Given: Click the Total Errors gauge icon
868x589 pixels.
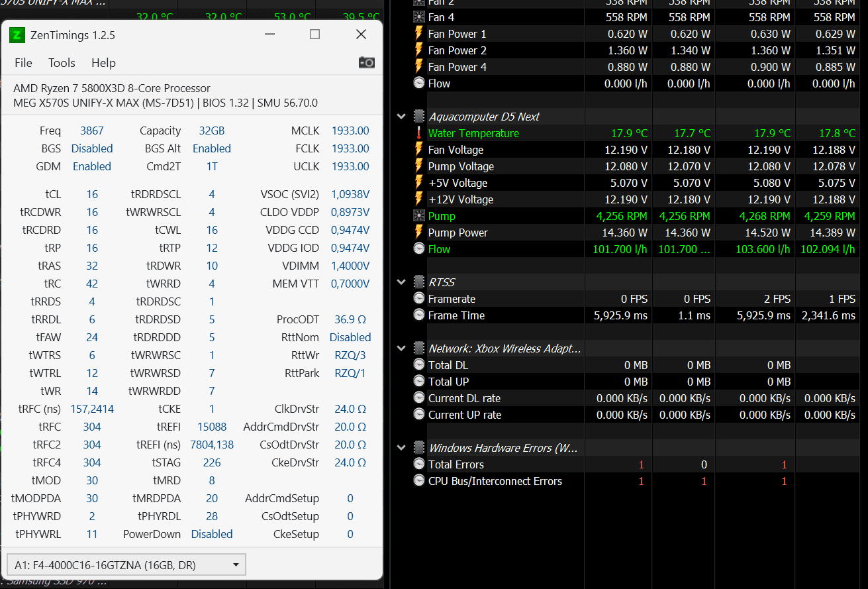Looking at the screenshot, I should point(419,464).
